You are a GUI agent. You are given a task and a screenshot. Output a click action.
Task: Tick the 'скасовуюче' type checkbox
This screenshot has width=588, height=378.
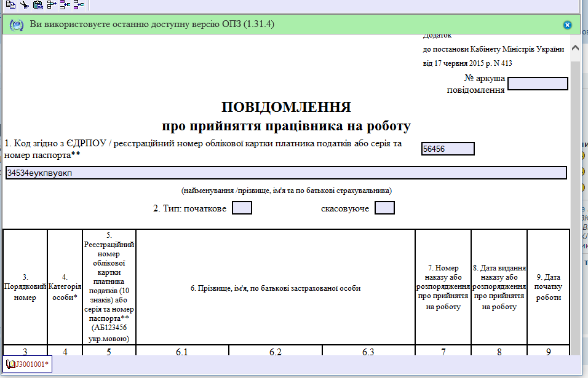pos(385,208)
